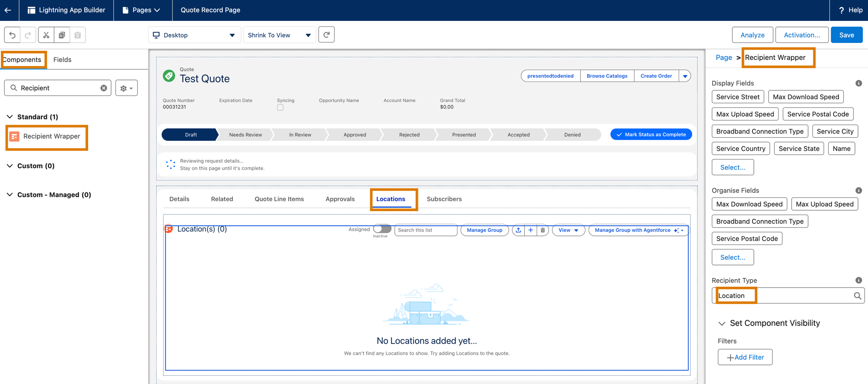Click the Organise Fields info icon
The width and height of the screenshot is (868, 384).
[858, 191]
